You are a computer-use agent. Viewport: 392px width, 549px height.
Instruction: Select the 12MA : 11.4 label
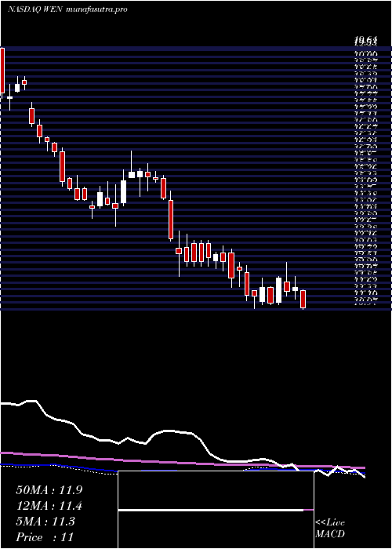(x=49, y=506)
